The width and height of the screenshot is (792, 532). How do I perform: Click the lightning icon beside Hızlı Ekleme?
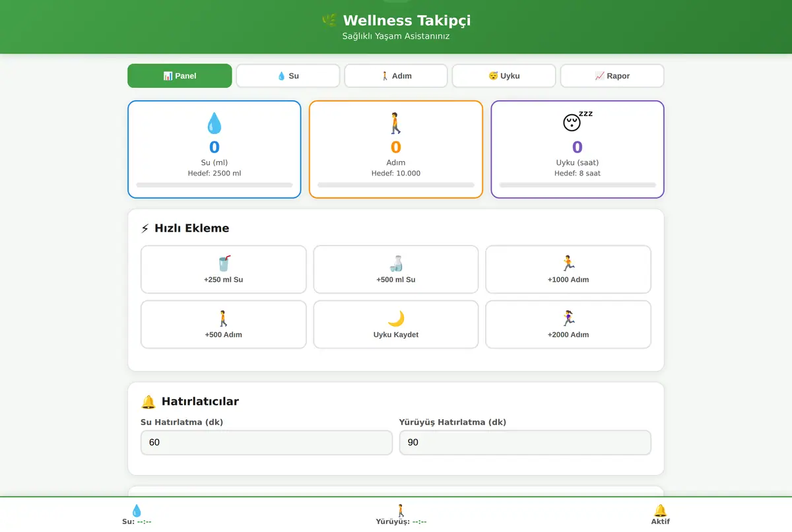145,228
